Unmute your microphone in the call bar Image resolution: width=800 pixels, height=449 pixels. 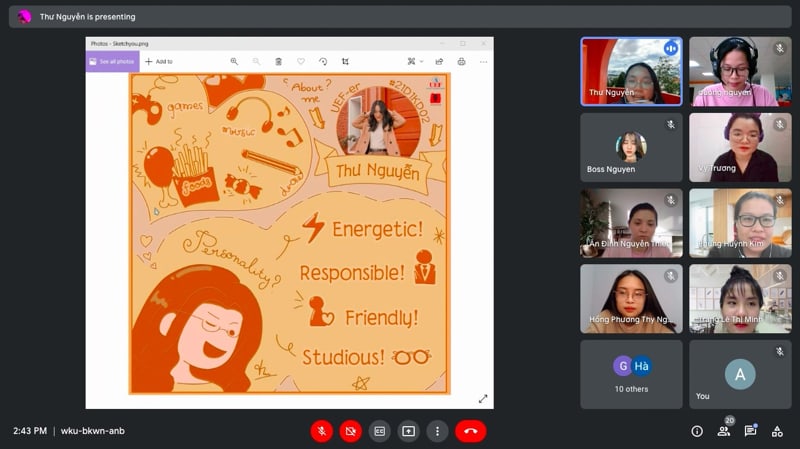(322, 431)
